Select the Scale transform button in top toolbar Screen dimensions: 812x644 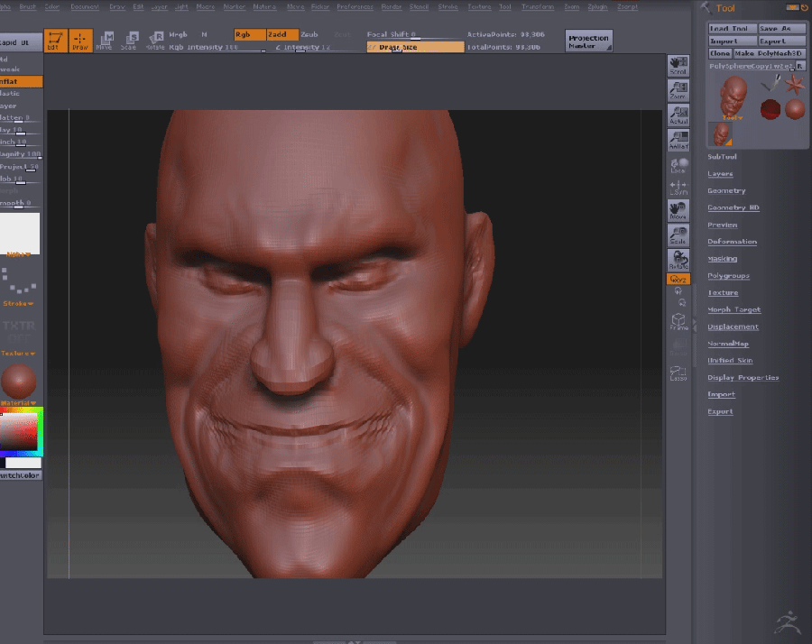[x=129, y=41]
